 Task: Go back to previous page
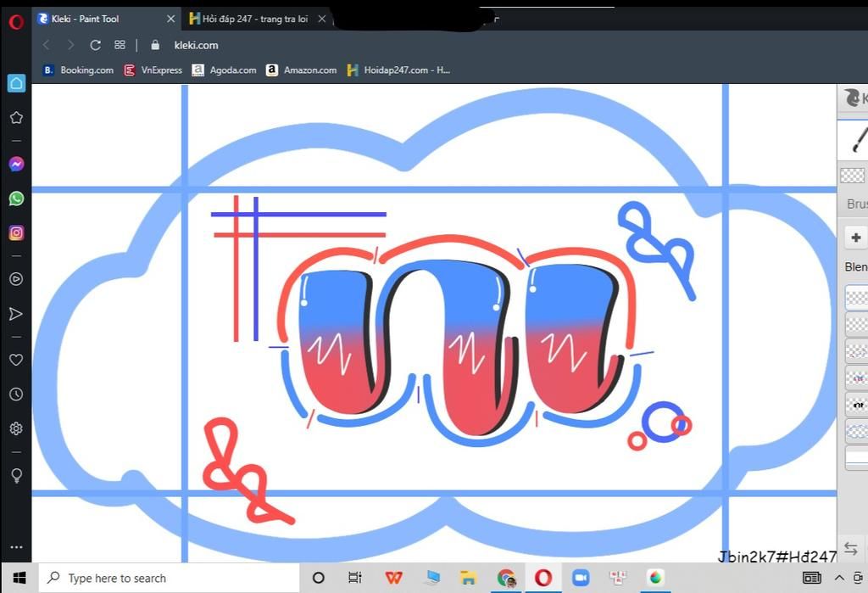click(47, 45)
